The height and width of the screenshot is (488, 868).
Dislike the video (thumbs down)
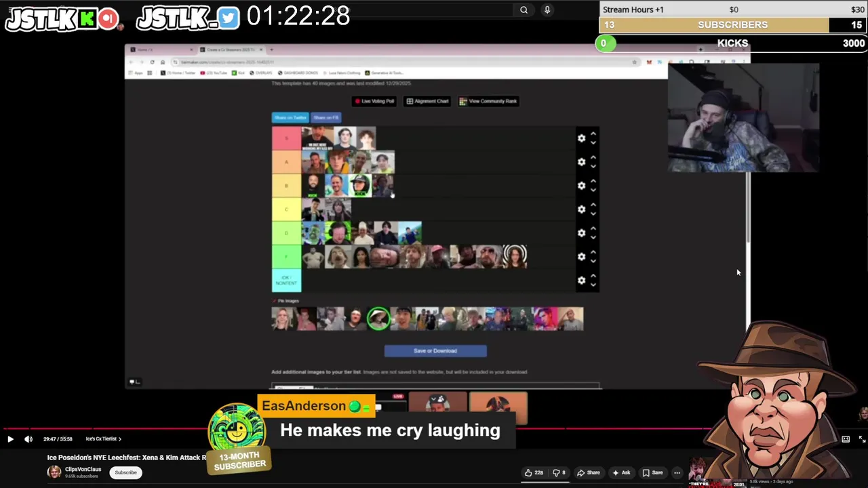[559, 472]
